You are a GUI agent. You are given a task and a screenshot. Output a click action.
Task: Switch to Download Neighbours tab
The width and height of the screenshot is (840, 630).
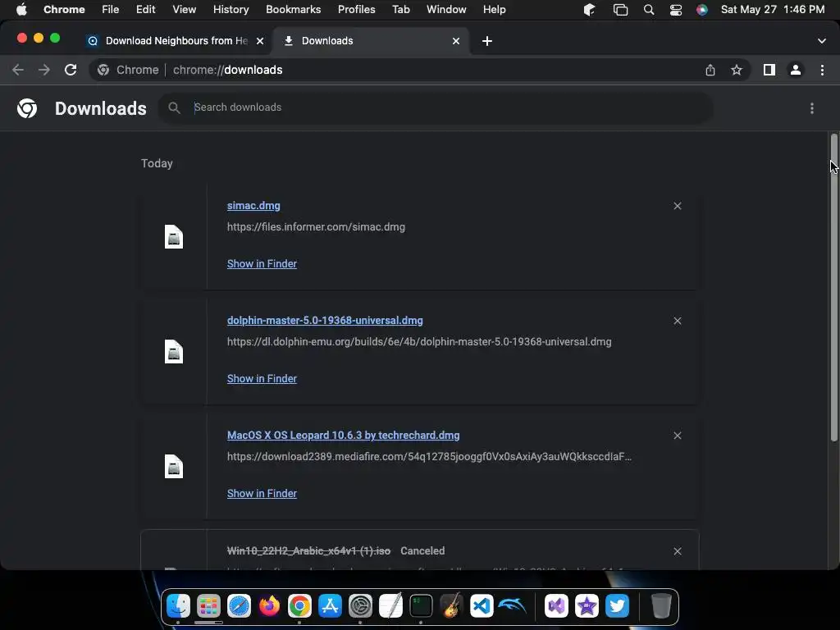176,41
